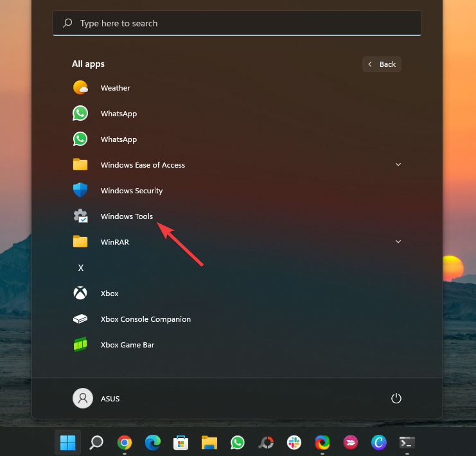Screen dimensions: 476x456
Task: Launch Microsoft Edge from the taskbar
Action: [153, 443]
